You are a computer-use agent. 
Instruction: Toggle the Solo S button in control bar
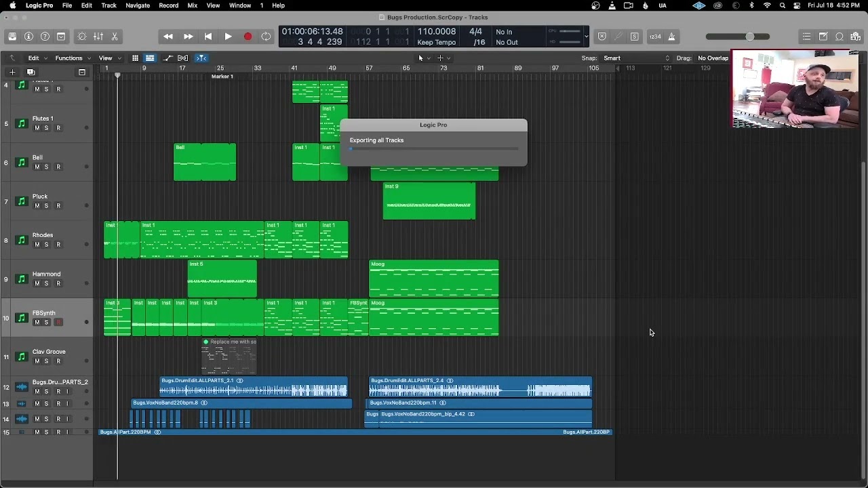tap(635, 37)
